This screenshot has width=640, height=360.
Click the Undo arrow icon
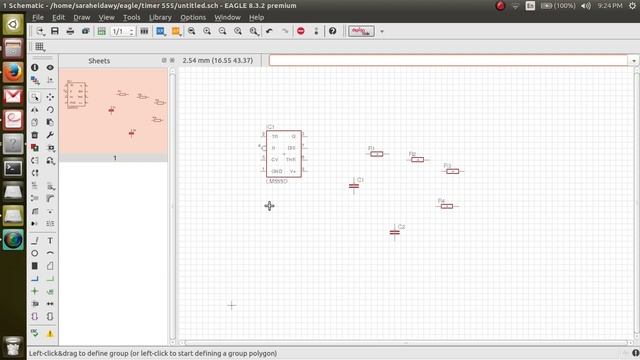pyautogui.click(x=269, y=31)
